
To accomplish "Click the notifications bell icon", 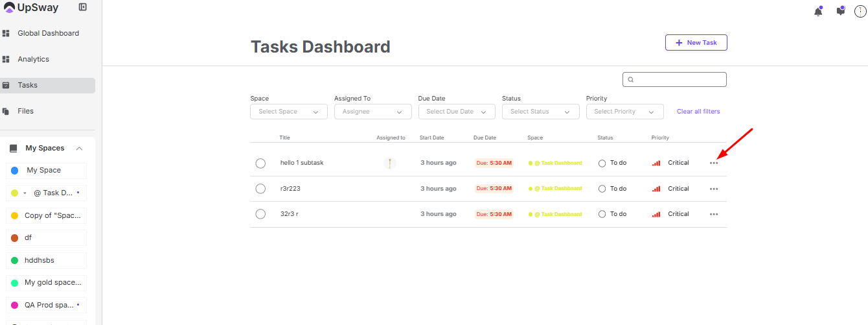I will point(818,11).
